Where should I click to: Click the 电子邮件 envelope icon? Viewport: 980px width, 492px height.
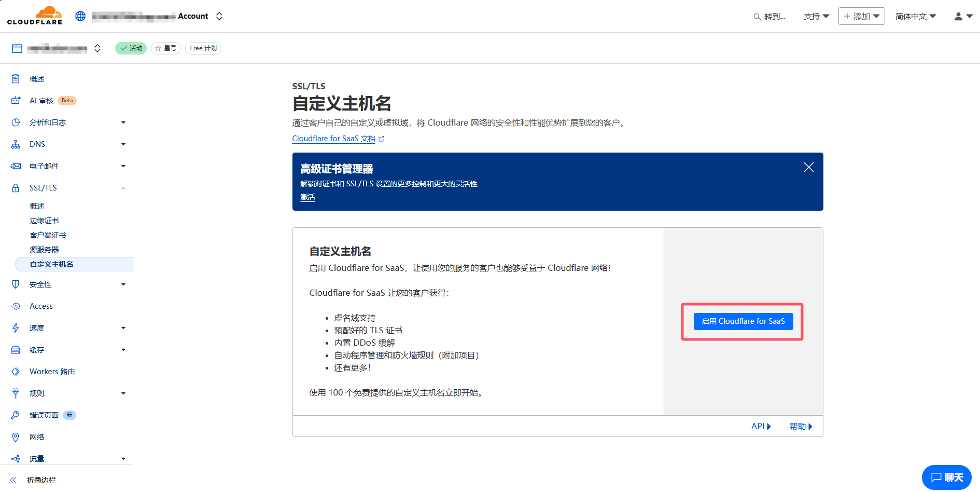coord(16,166)
